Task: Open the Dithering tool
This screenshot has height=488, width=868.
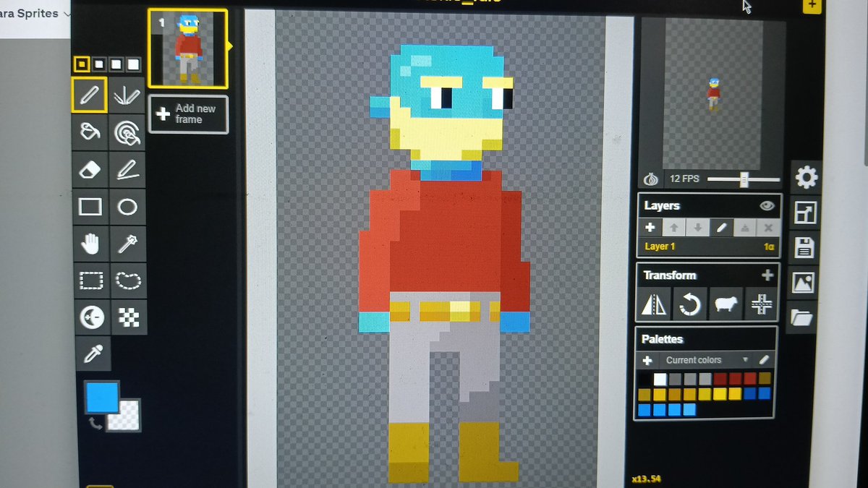Action: 129,317
